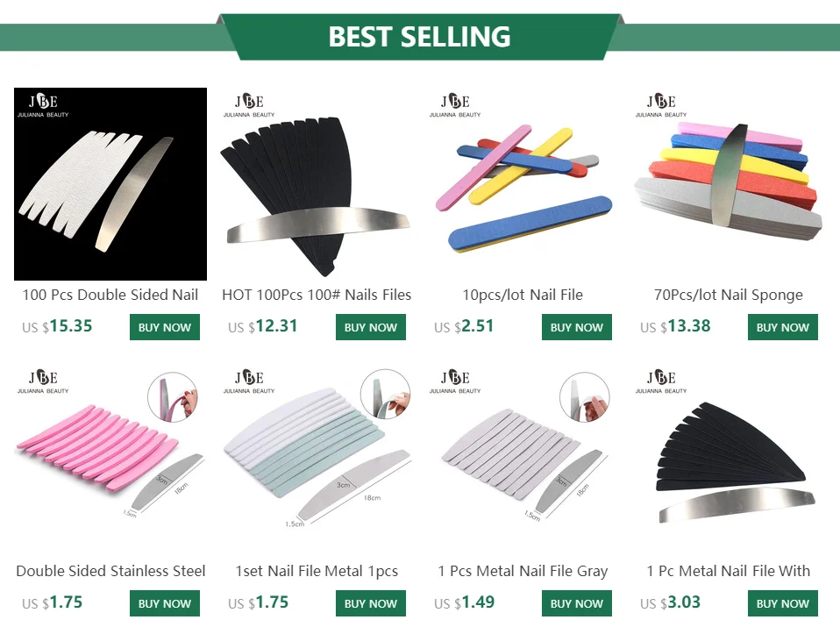840x627 pixels.
Task: Open the pink Double Sided Stainless Steel image
Action: 110,460
